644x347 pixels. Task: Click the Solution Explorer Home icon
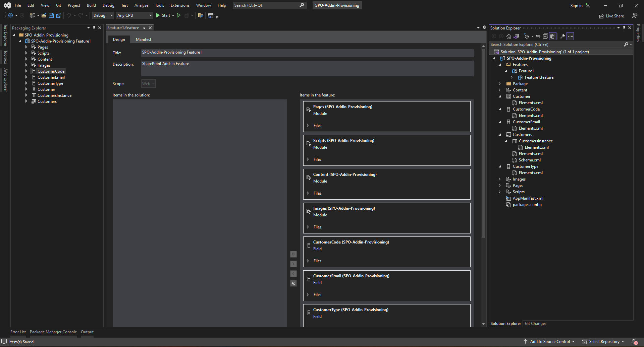pyautogui.click(x=509, y=36)
